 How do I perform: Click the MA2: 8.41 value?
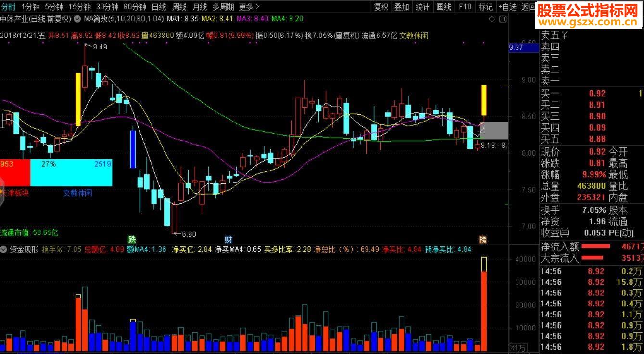click(217, 19)
